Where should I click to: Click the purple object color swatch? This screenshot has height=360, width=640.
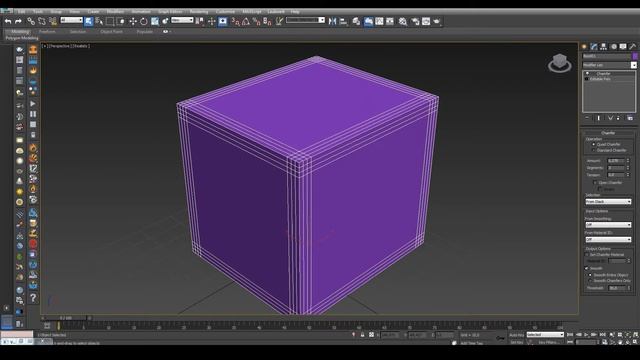pyautogui.click(x=635, y=56)
